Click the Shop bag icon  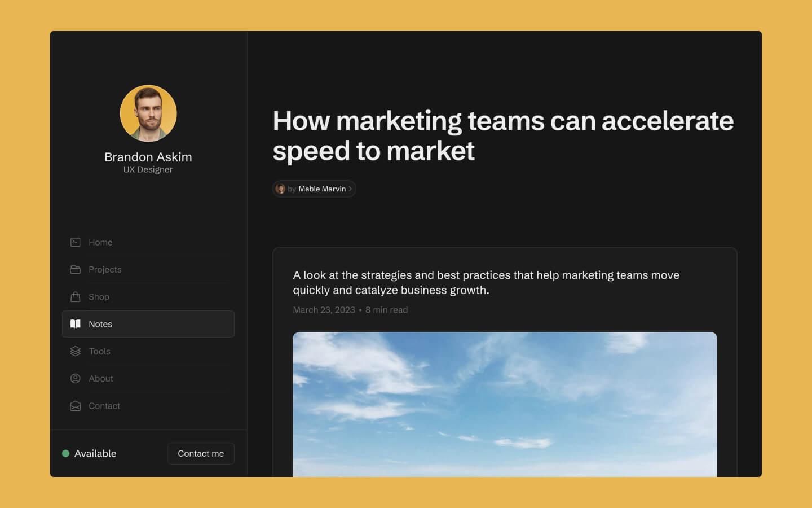click(75, 296)
